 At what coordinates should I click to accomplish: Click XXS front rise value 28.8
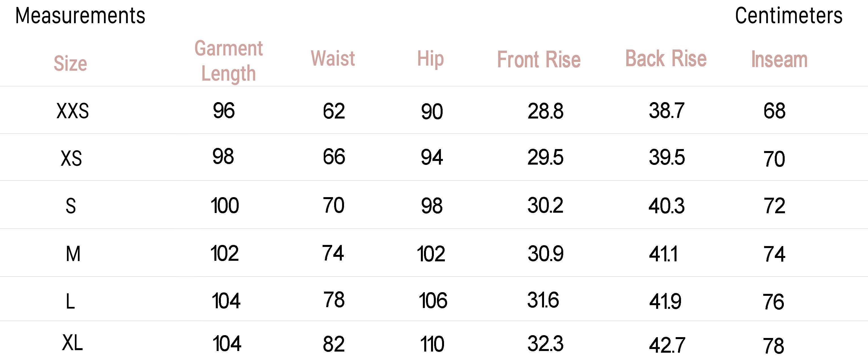tap(545, 111)
